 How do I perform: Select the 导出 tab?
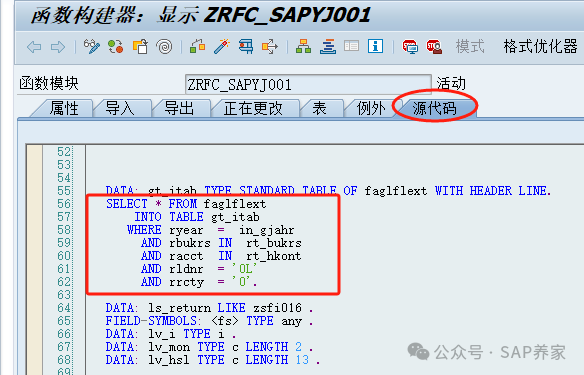click(x=179, y=108)
